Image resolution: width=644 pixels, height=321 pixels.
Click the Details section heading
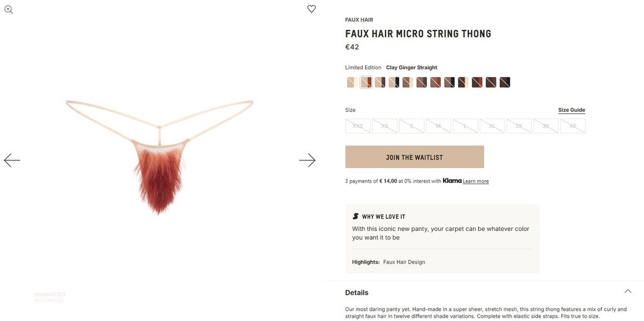[x=357, y=293]
